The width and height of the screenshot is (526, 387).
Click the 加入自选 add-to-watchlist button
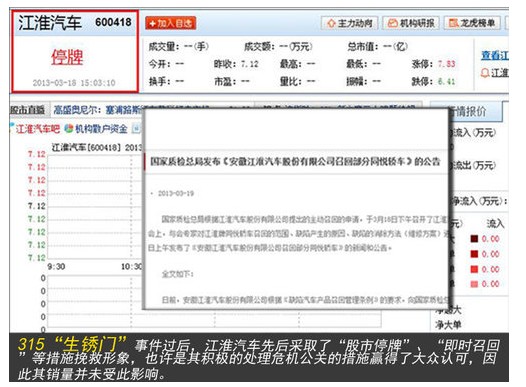pyautogui.click(x=170, y=23)
